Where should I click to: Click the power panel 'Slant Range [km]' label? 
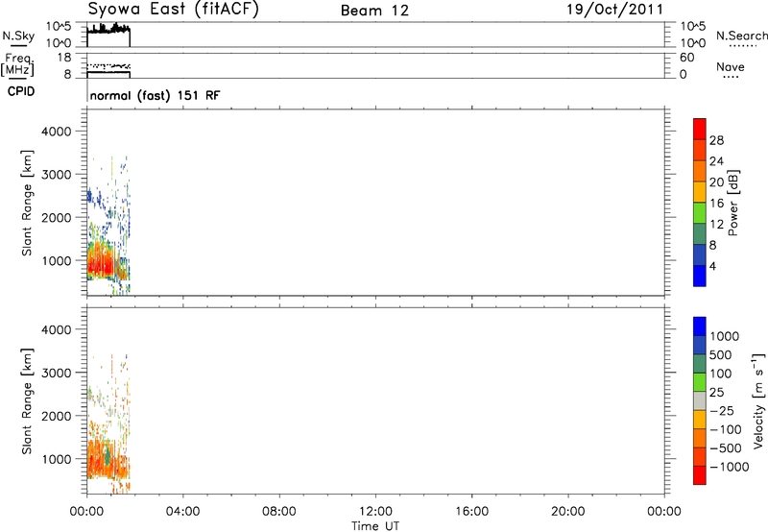tap(27, 203)
